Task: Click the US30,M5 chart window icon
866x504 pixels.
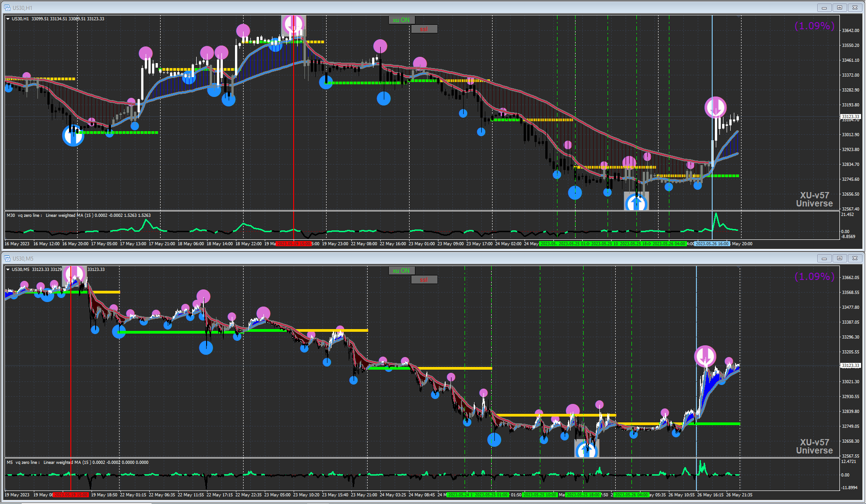Action: pyautogui.click(x=7, y=258)
